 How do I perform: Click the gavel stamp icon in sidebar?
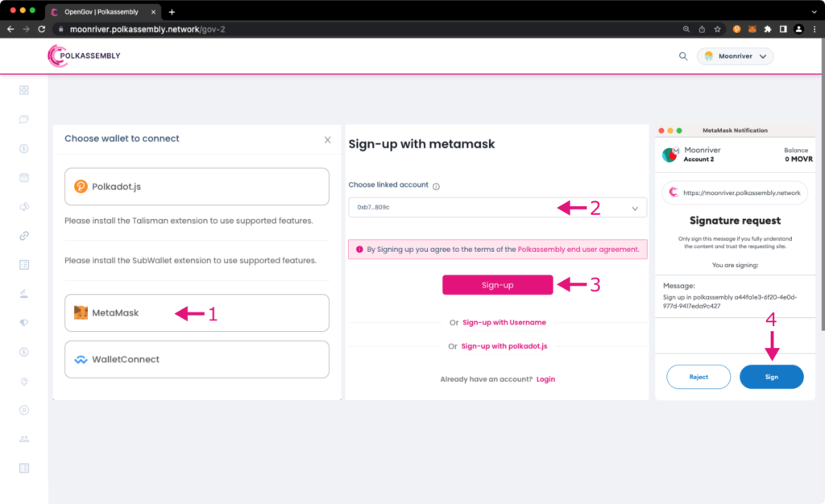23,294
